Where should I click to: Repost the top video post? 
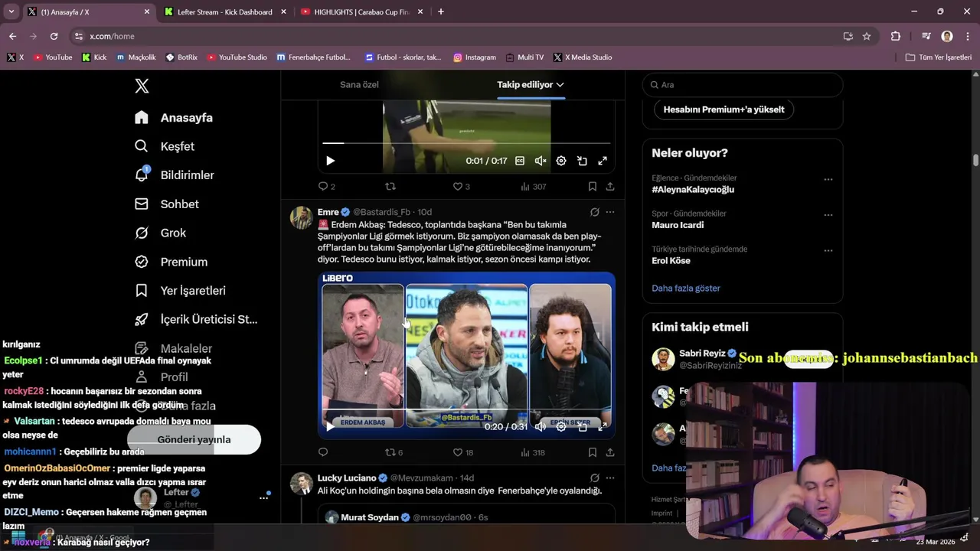tap(390, 186)
